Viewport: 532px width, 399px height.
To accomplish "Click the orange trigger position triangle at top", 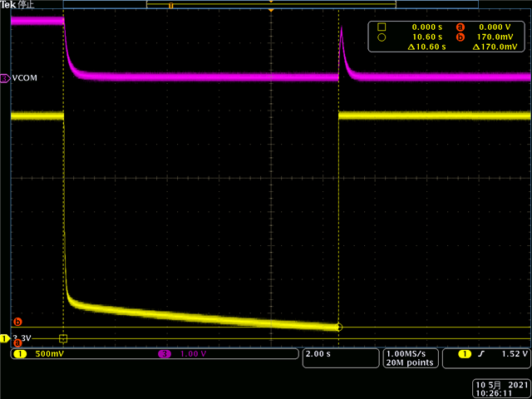I will tap(271, 11).
